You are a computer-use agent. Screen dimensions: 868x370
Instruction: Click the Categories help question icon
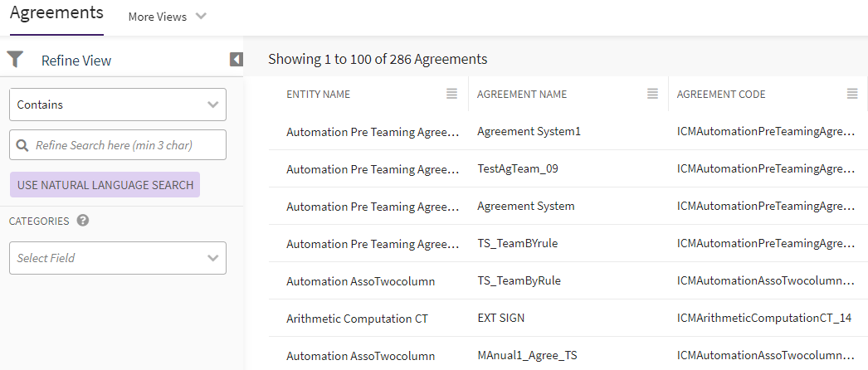[x=83, y=221]
